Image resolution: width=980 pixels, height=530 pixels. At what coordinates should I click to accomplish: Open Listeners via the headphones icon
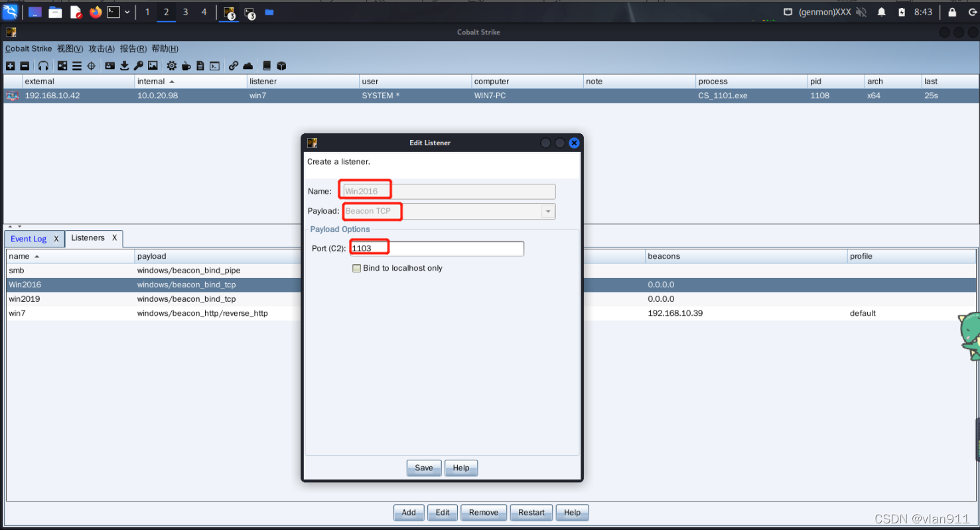click(x=43, y=66)
